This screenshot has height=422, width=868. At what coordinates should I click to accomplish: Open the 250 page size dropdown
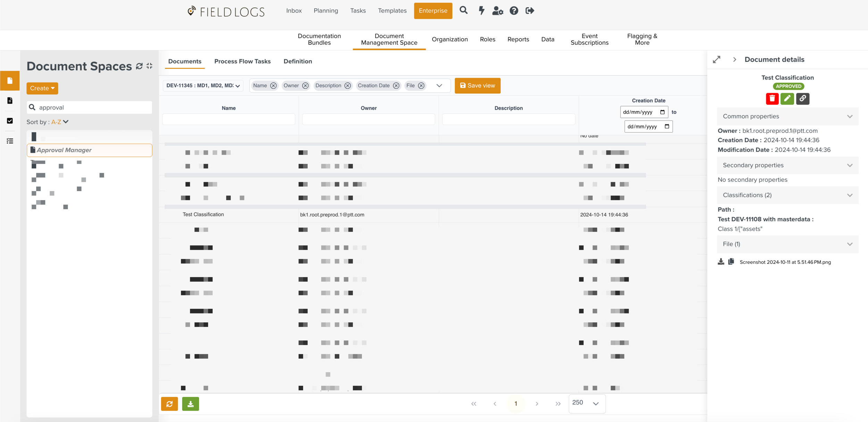tap(587, 403)
